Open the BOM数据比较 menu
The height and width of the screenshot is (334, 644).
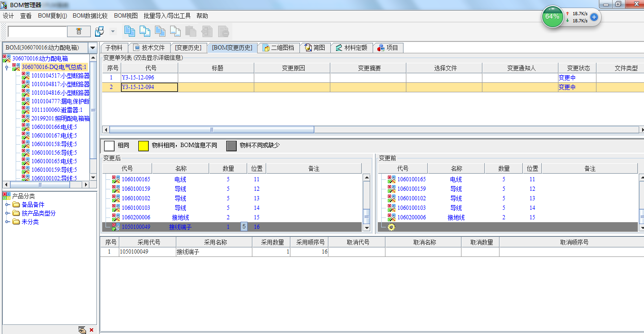pos(90,16)
